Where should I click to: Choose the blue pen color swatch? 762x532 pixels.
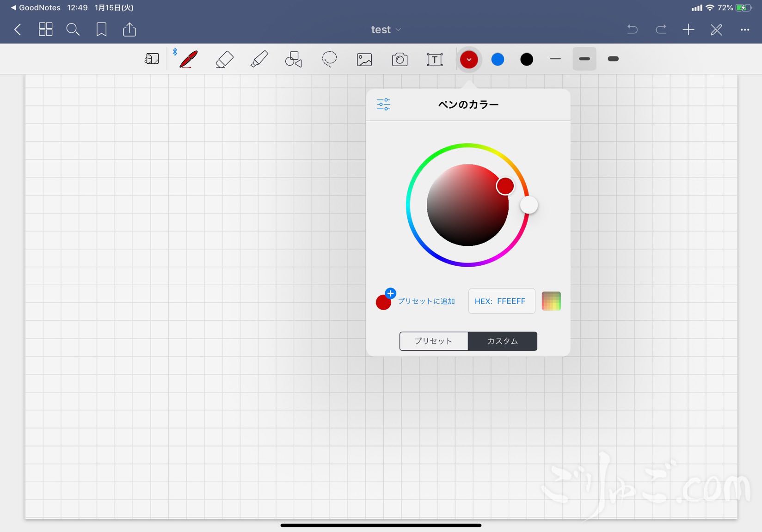(x=498, y=60)
